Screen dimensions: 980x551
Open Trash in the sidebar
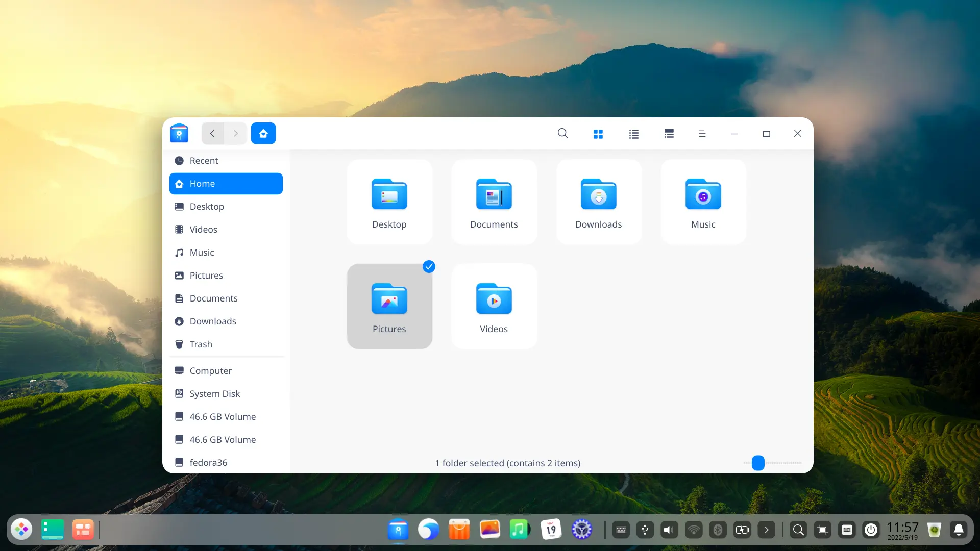(x=201, y=344)
